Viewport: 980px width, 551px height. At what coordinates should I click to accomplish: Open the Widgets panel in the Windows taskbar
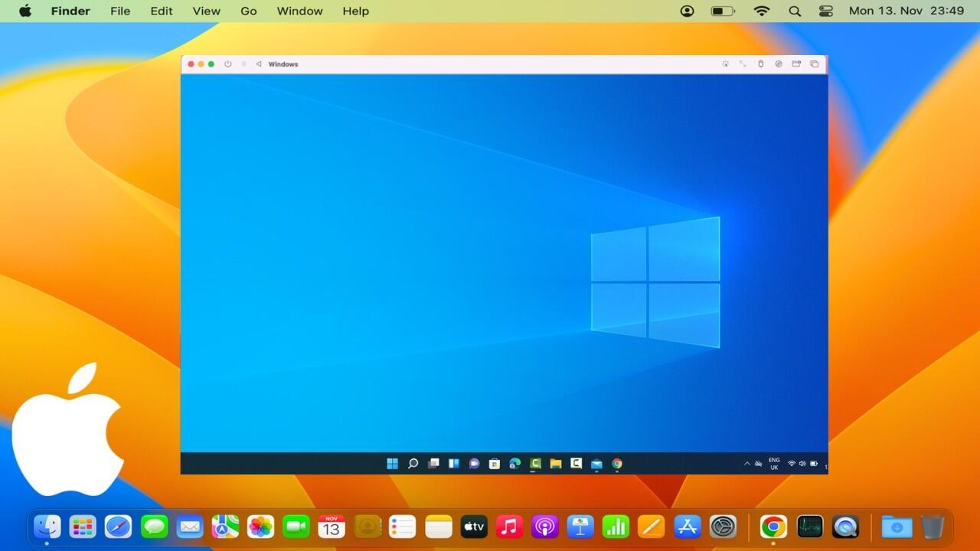[454, 464]
